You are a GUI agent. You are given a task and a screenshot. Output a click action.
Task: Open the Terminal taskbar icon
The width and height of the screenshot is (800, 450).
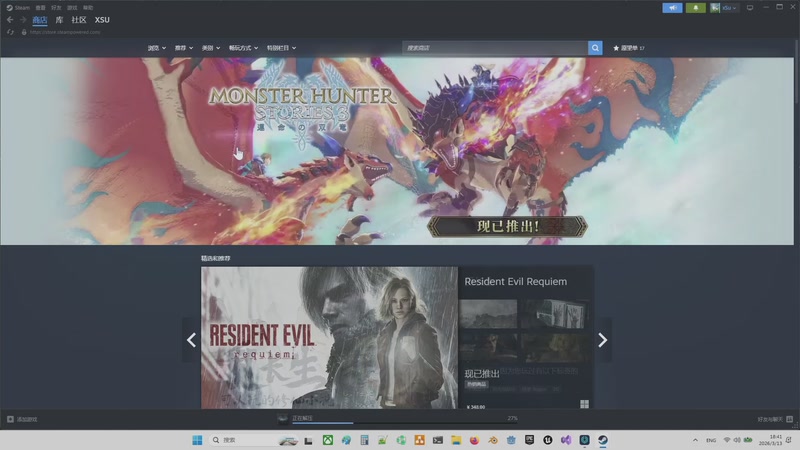pos(438,440)
